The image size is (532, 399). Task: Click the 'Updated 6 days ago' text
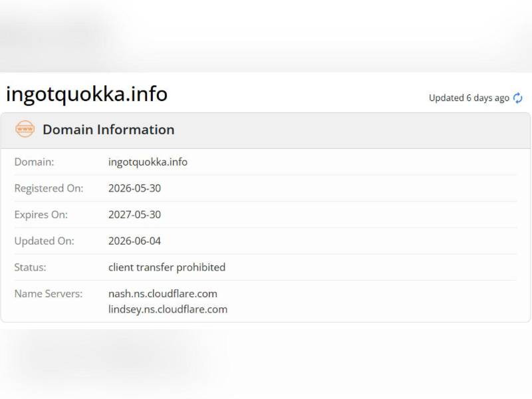point(469,98)
